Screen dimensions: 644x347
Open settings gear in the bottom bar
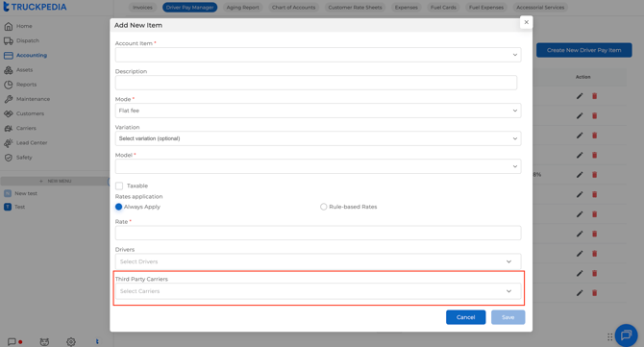coord(71,341)
